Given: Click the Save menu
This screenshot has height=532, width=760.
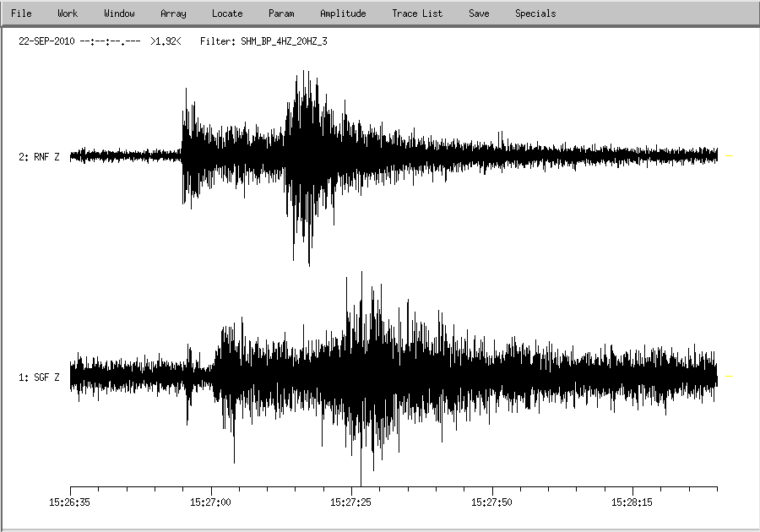Looking at the screenshot, I should 479,14.
